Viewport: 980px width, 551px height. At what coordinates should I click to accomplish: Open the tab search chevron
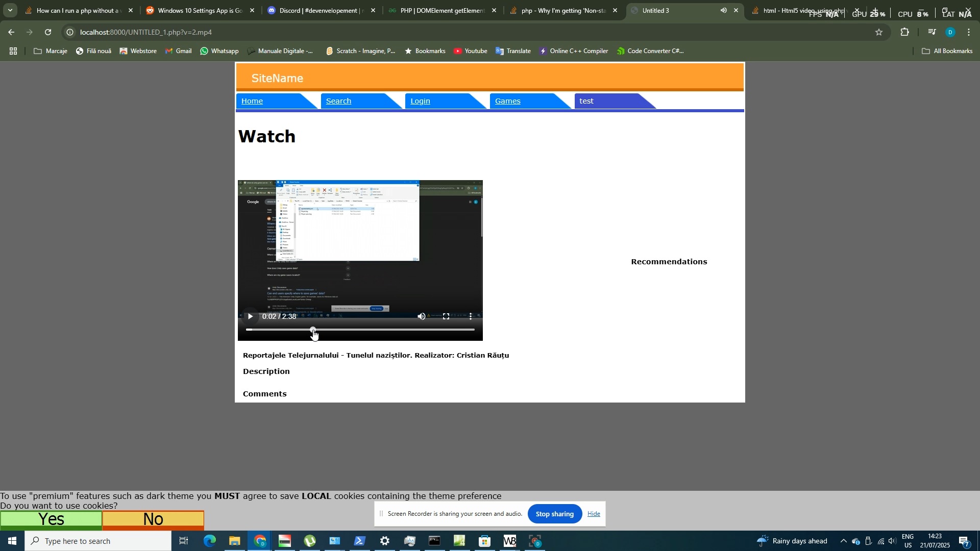pyautogui.click(x=9, y=10)
